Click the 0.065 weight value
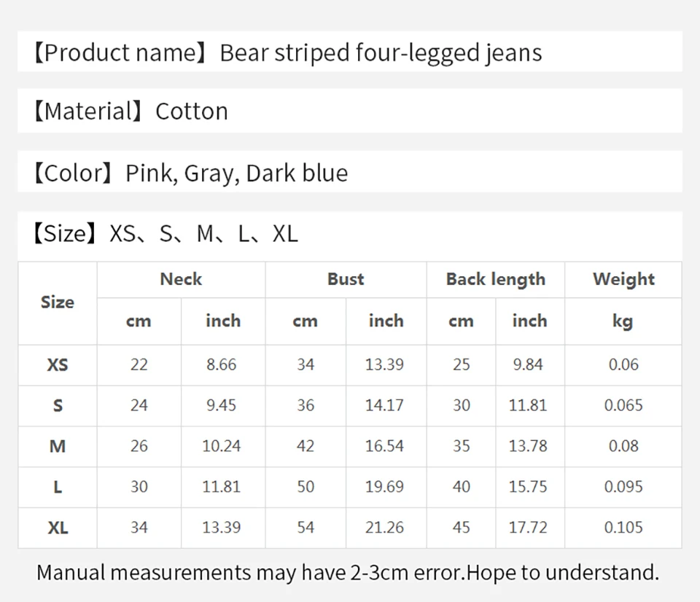Viewport: 700px width, 602px height. [x=623, y=405]
